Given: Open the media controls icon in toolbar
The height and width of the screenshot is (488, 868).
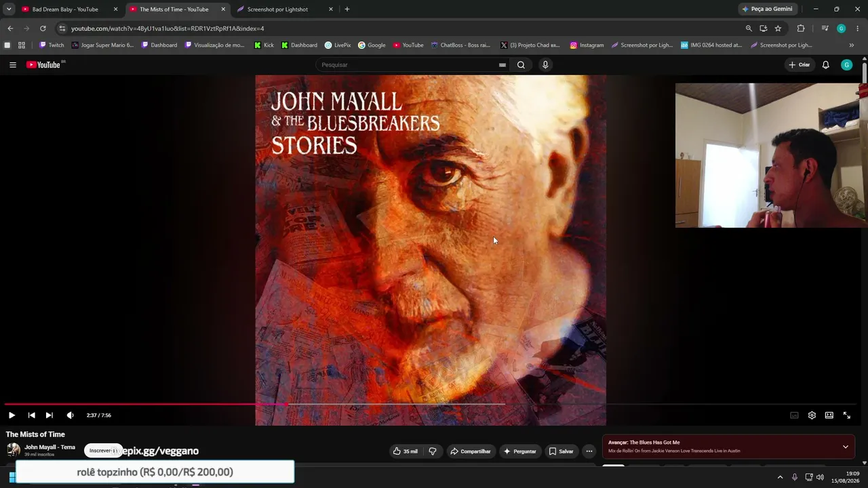Looking at the screenshot, I should coord(825,28).
